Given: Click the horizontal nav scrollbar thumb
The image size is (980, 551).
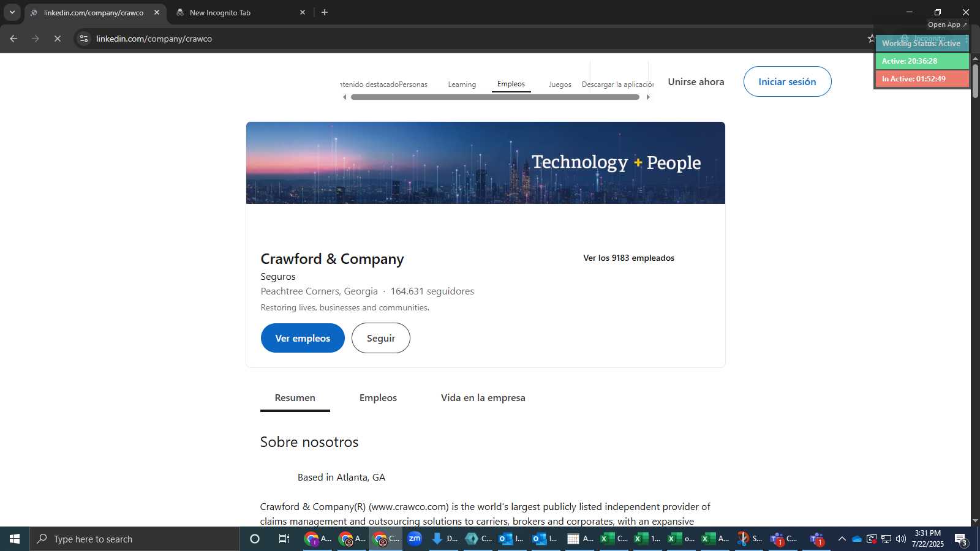Looking at the screenshot, I should (x=495, y=97).
